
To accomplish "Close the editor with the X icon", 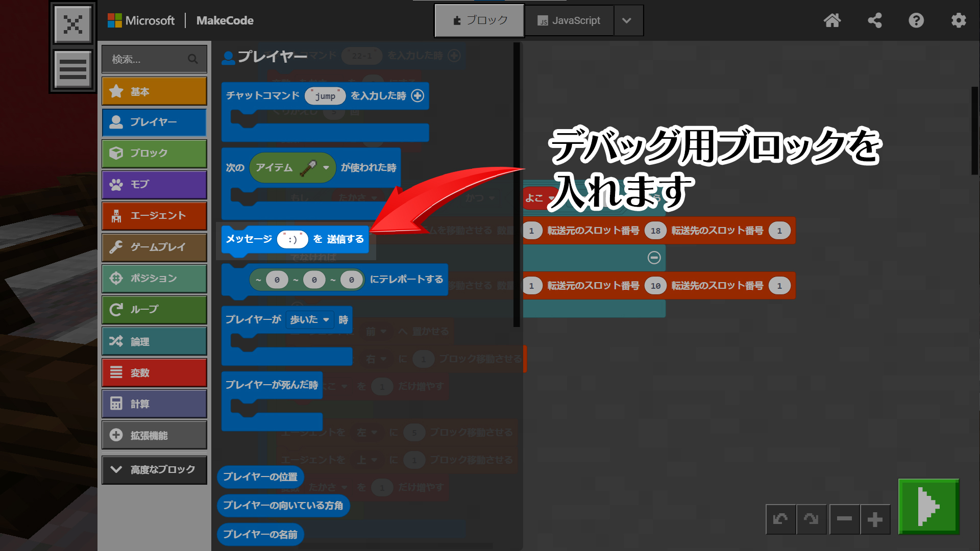I will pos(73,24).
